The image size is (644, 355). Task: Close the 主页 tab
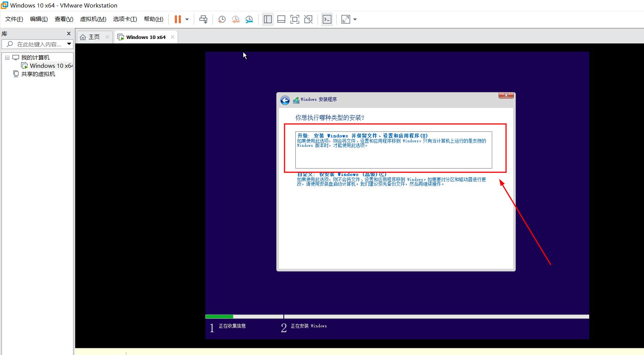107,37
